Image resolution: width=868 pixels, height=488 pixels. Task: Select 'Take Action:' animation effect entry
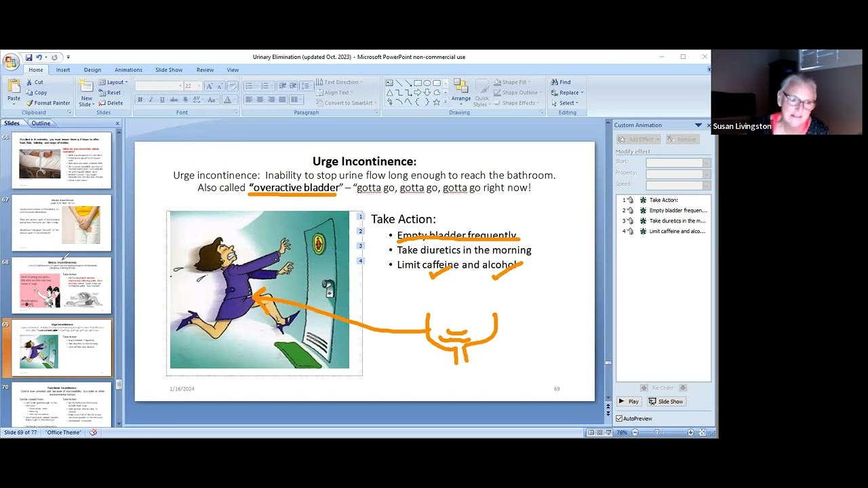click(x=664, y=200)
